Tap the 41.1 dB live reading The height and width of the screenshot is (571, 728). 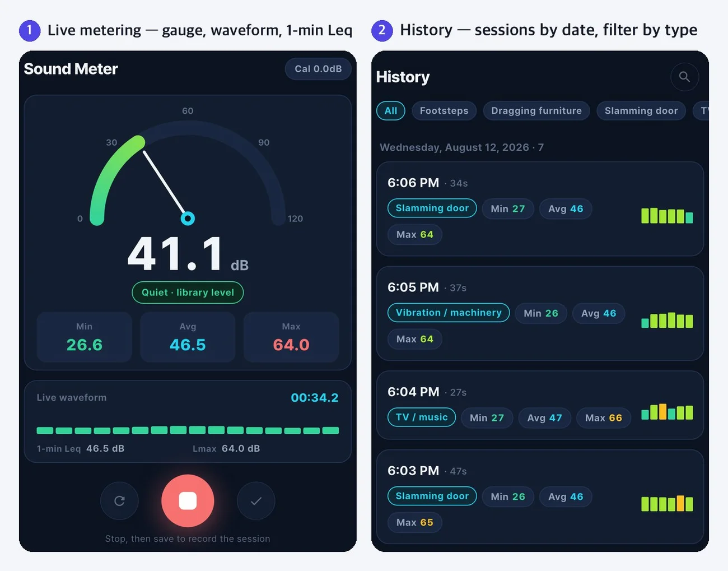pos(188,255)
